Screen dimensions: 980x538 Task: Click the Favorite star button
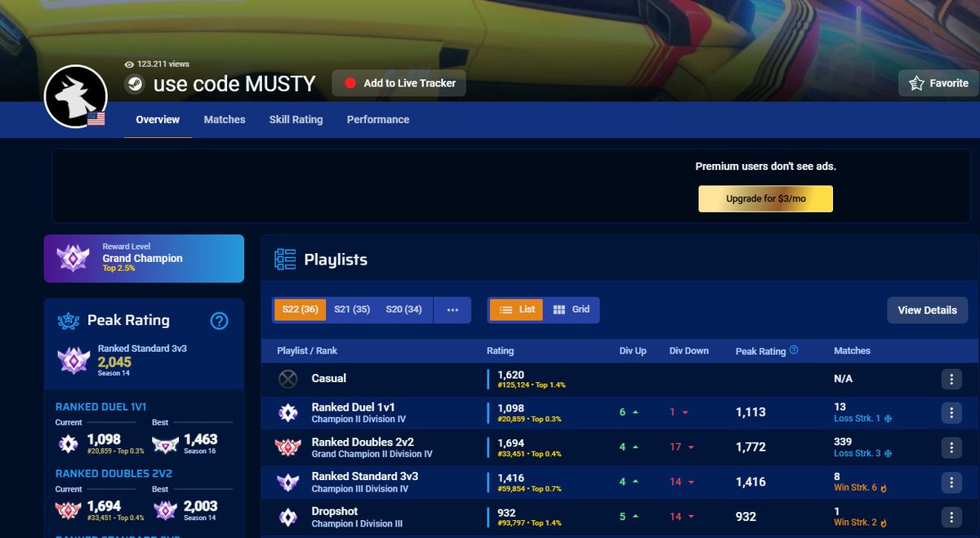tap(938, 83)
